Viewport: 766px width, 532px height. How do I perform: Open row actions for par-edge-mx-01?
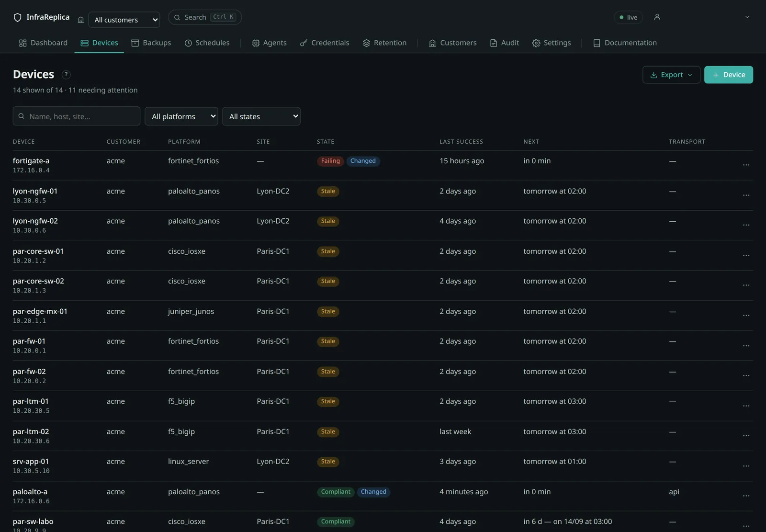coord(746,316)
